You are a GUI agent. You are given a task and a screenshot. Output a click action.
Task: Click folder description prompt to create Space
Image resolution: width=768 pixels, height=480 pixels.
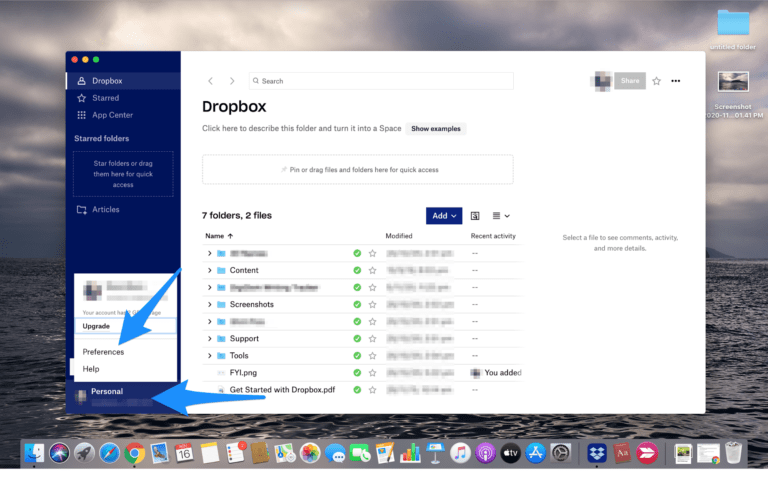pyautogui.click(x=301, y=128)
